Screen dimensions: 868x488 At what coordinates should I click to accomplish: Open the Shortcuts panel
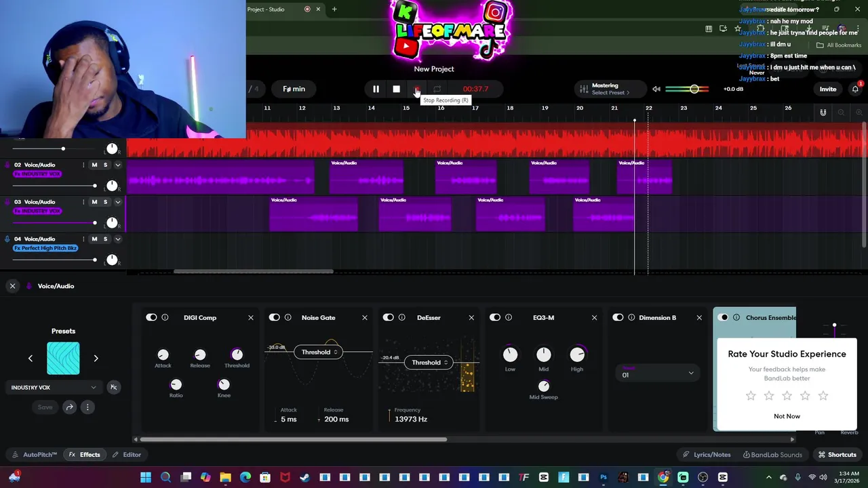point(837,455)
